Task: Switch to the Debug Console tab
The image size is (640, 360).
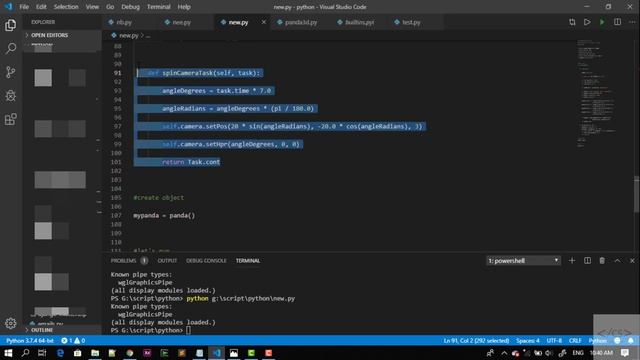Action: pyautogui.click(x=206, y=260)
